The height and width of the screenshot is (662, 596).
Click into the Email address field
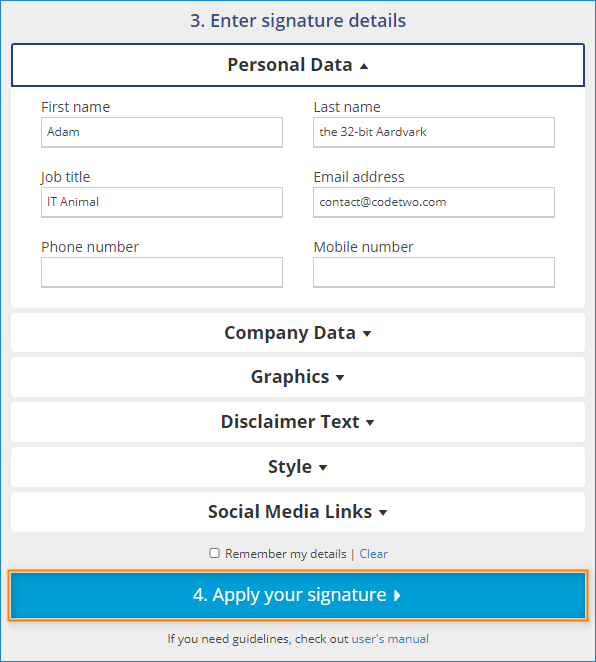[x=434, y=202]
